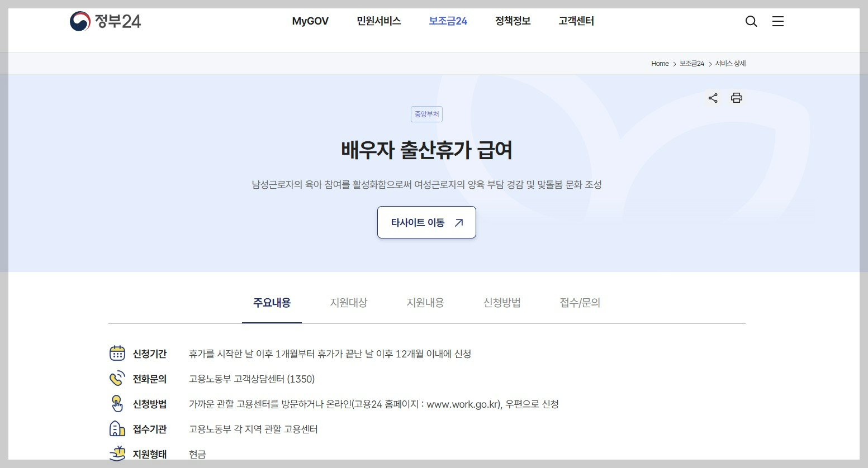Open the 민원서비스 menu

click(x=379, y=21)
